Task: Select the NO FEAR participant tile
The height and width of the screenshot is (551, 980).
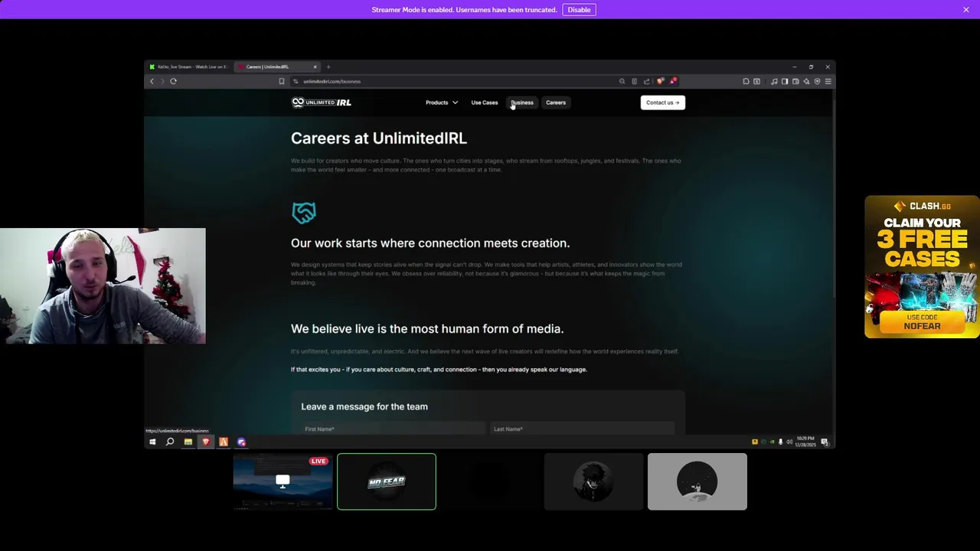Action: point(387,481)
